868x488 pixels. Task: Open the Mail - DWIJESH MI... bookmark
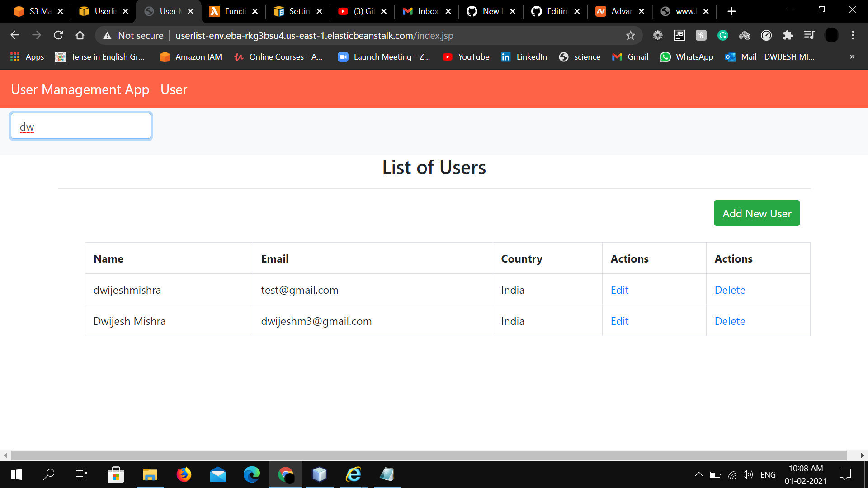pos(770,57)
